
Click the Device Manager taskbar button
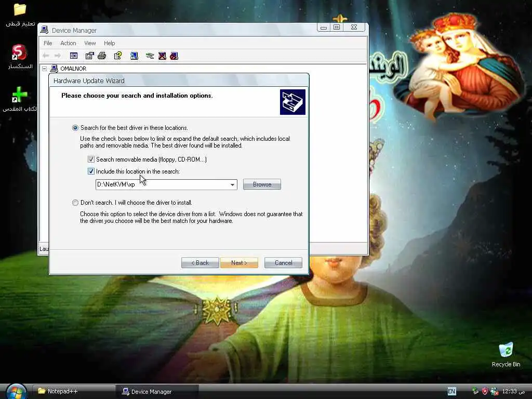coord(157,392)
